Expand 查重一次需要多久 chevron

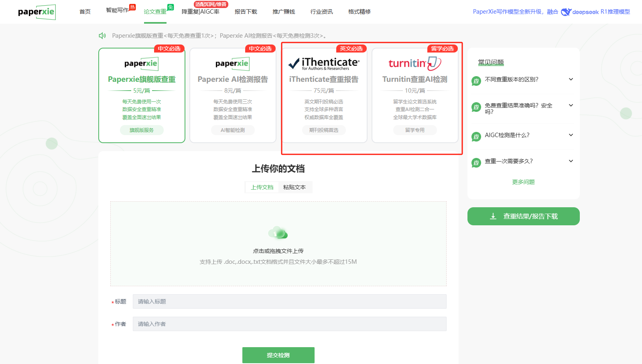coord(571,161)
